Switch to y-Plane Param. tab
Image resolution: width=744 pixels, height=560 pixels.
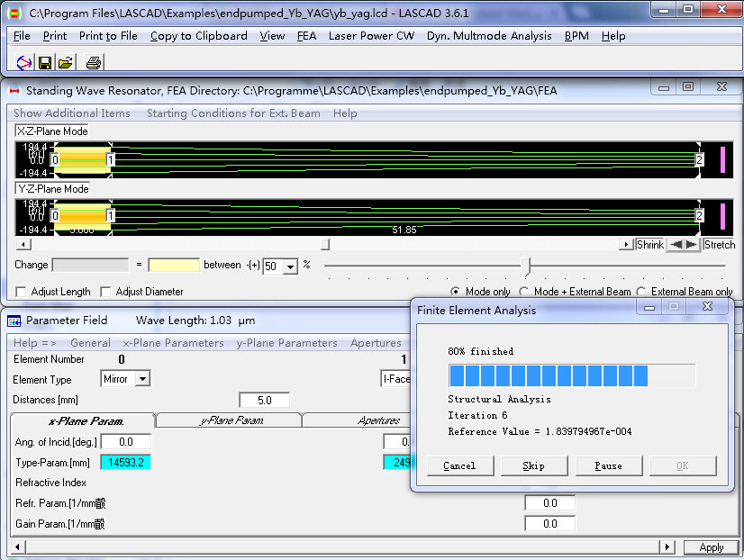(x=230, y=420)
